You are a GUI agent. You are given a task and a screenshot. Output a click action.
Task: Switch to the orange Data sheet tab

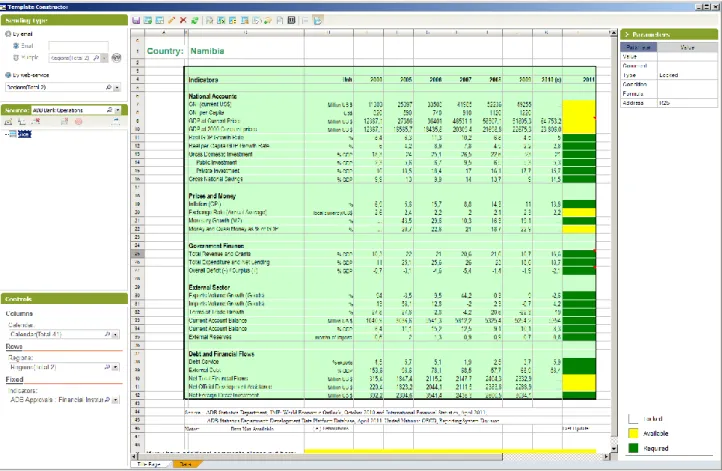[186, 464]
